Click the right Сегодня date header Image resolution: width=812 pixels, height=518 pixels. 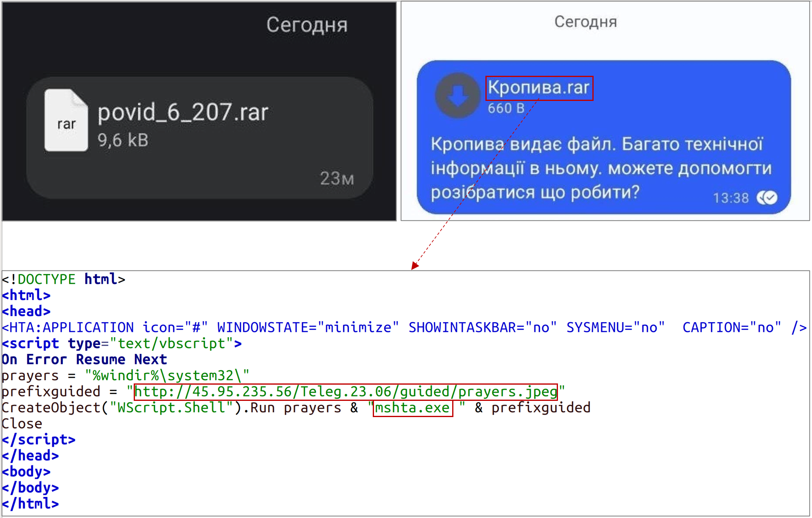[x=585, y=22]
